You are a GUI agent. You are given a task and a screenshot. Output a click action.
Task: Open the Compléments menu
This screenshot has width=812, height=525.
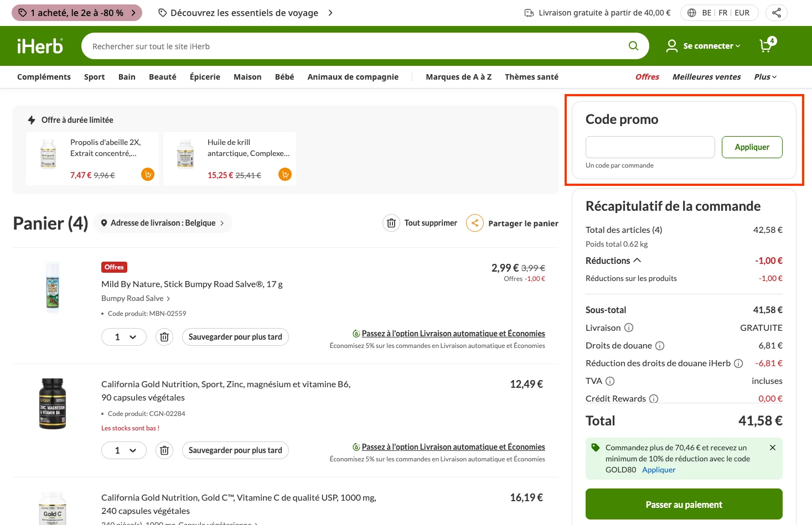pyautogui.click(x=44, y=77)
